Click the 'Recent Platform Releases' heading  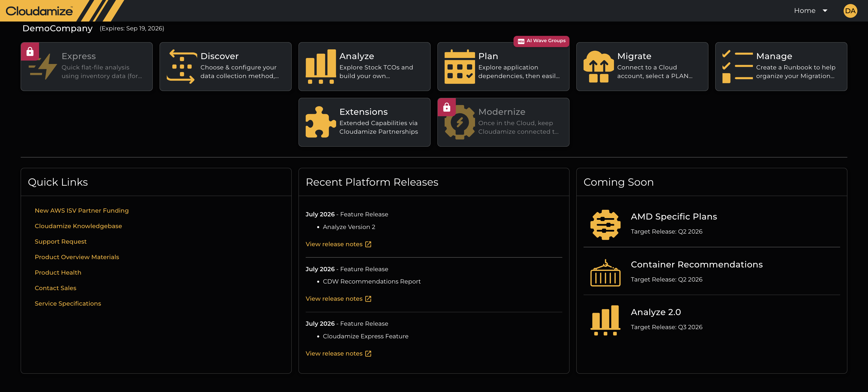coord(372,182)
